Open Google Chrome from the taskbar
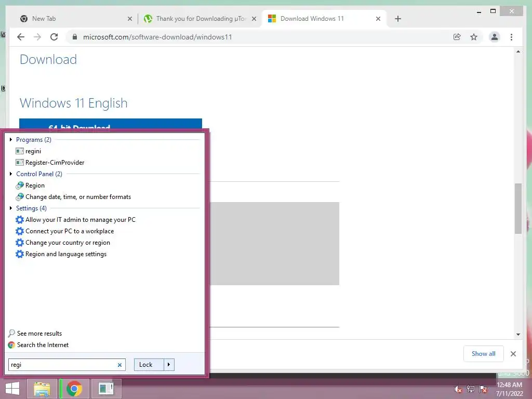 pos(74,389)
